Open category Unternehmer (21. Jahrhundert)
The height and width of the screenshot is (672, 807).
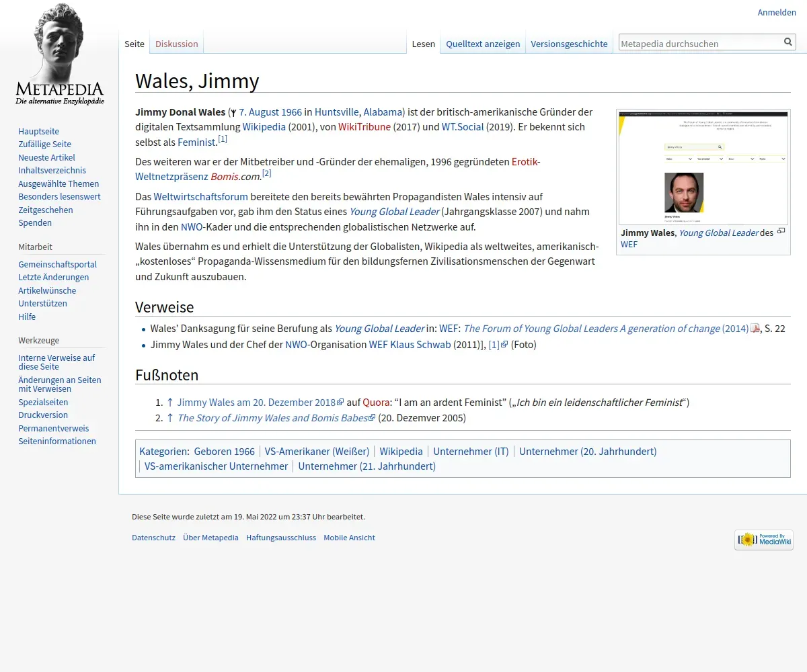pos(367,466)
